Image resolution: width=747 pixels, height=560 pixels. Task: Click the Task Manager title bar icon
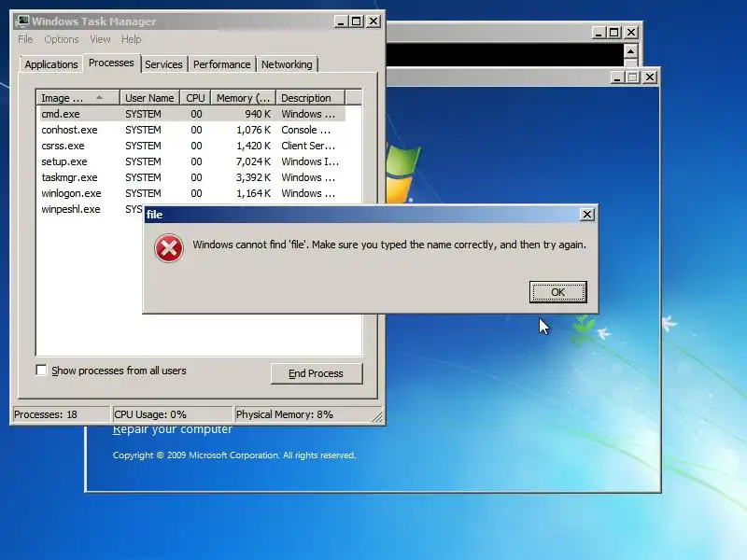[x=21, y=21]
